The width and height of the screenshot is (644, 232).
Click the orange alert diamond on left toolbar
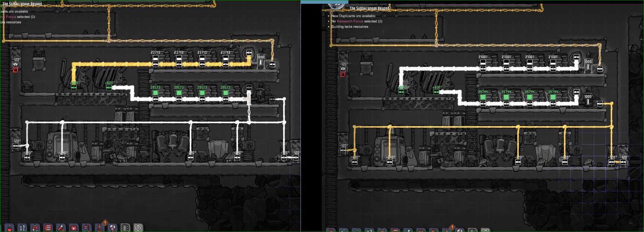click(105, 223)
